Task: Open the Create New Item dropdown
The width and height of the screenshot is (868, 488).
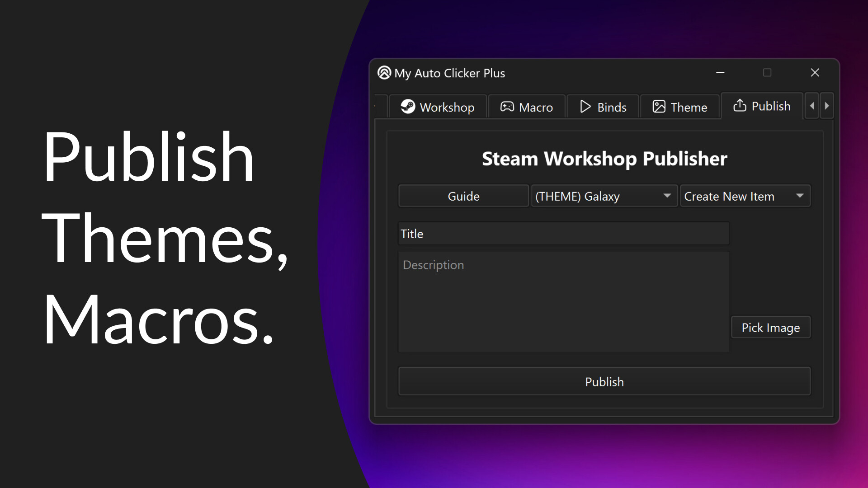Action: 745,196
